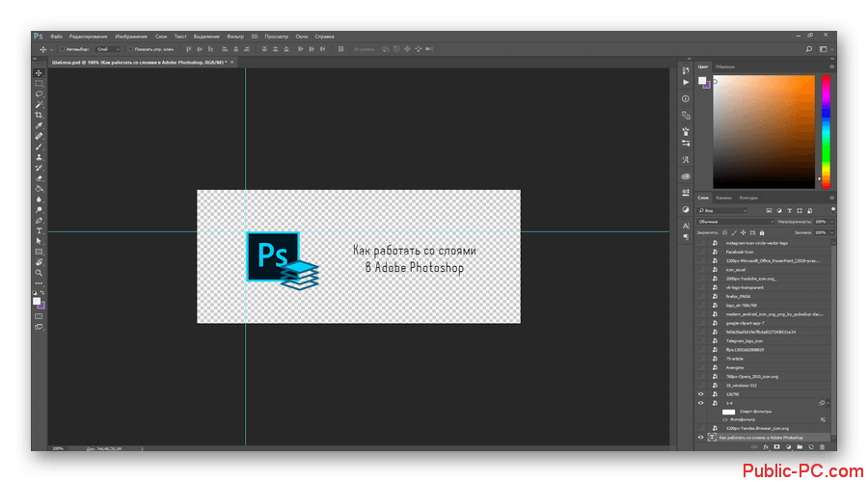
Task: Add a layer style with fx icon
Action: tap(766, 447)
